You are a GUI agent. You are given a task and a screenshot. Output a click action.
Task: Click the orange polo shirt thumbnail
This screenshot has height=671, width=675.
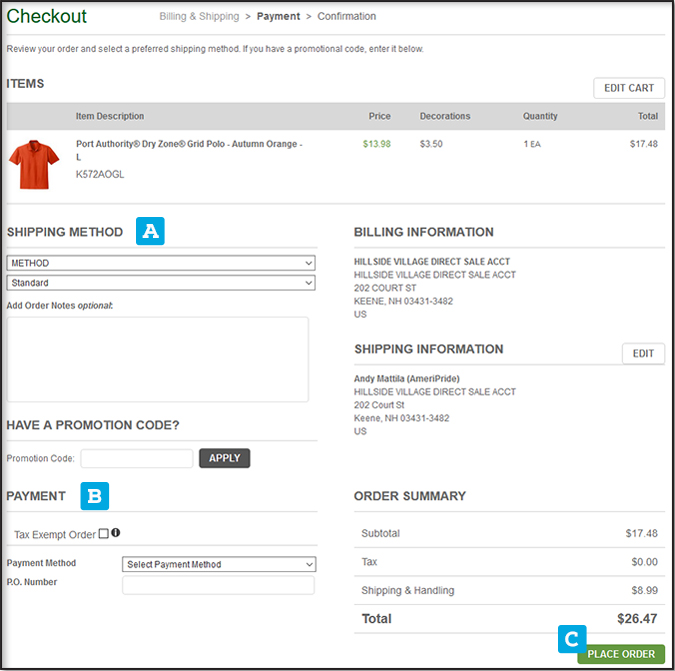pyautogui.click(x=33, y=164)
